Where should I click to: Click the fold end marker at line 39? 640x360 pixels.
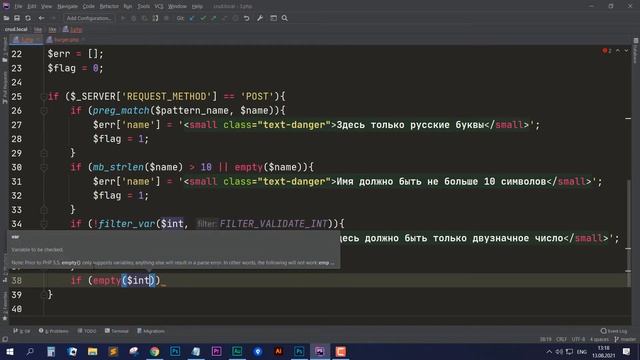click(44, 295)
